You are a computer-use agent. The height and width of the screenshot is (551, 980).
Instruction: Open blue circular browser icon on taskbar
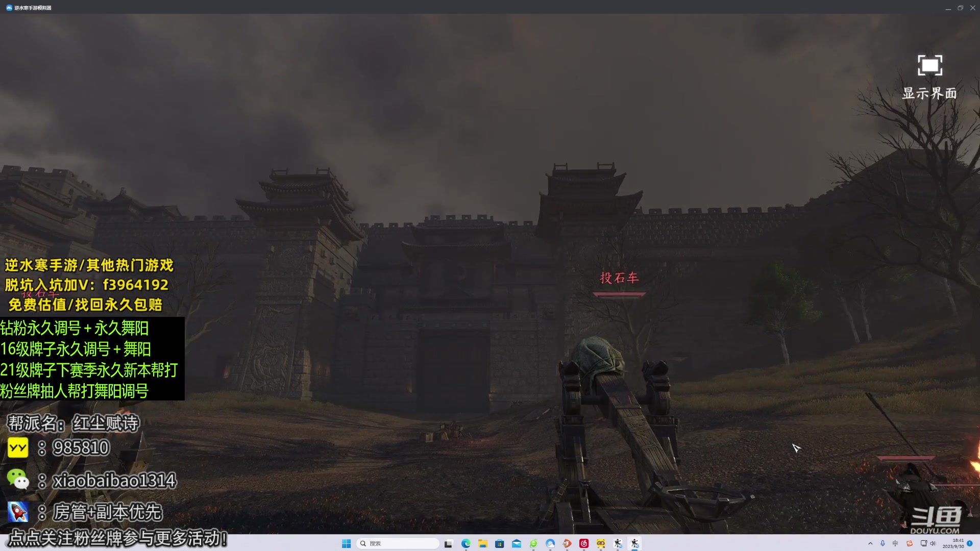(550, 543)
